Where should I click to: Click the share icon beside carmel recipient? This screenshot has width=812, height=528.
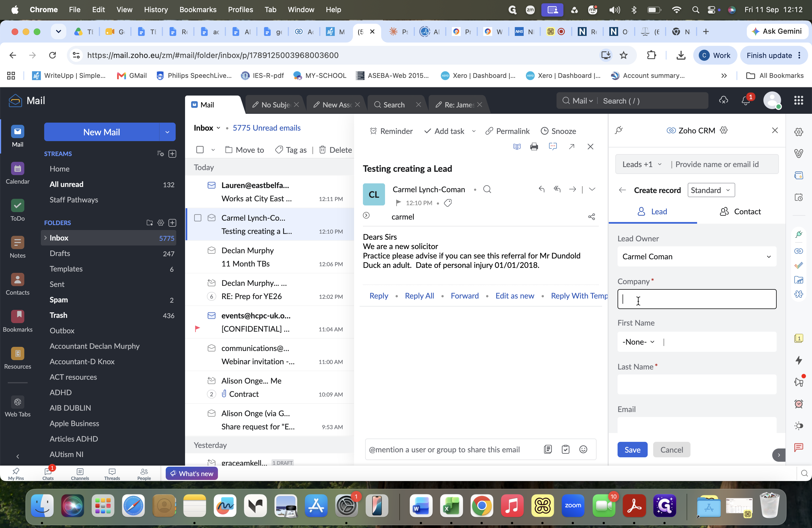(x=591, y=217)
